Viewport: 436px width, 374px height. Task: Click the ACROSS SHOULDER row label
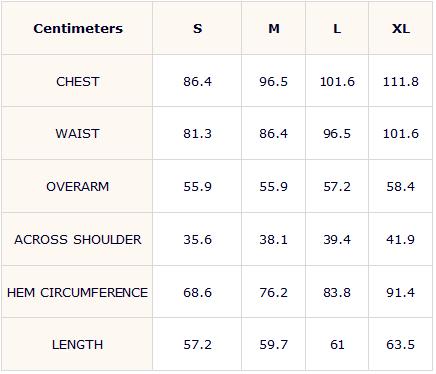[x=77, y=239]
